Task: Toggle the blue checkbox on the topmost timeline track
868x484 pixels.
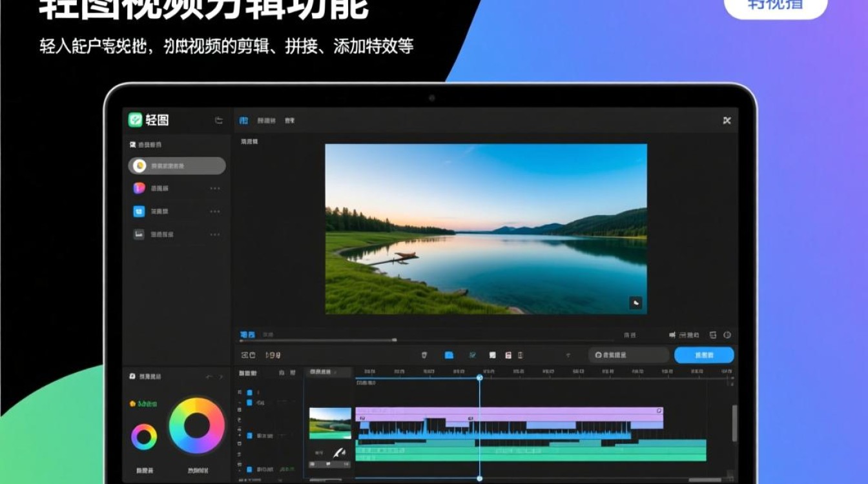Action: tap(249, 392)
